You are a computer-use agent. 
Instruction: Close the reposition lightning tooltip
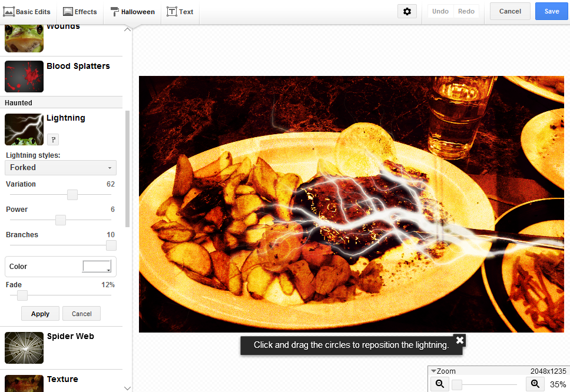click(x=459, y=340)
